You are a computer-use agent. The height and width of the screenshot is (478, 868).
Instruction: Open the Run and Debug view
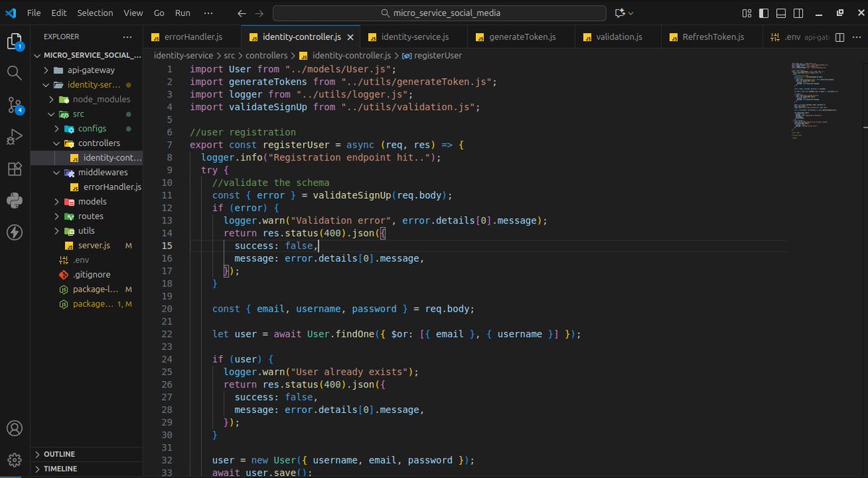coord(14,137)
